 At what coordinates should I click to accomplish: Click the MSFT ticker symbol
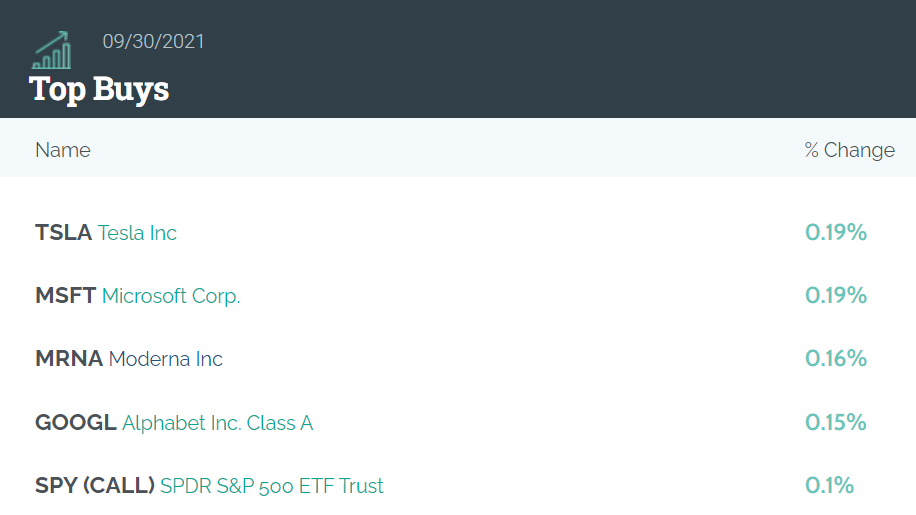coord(65,295)
